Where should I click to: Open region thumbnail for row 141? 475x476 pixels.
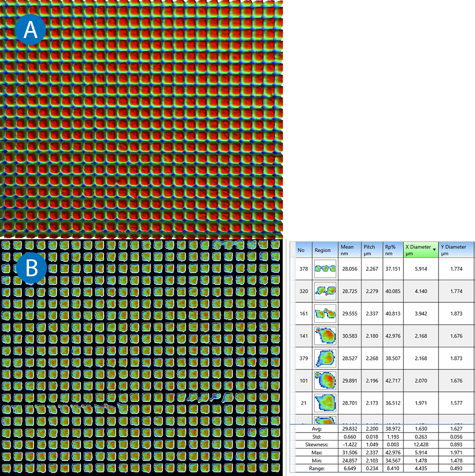coord(325,336)
